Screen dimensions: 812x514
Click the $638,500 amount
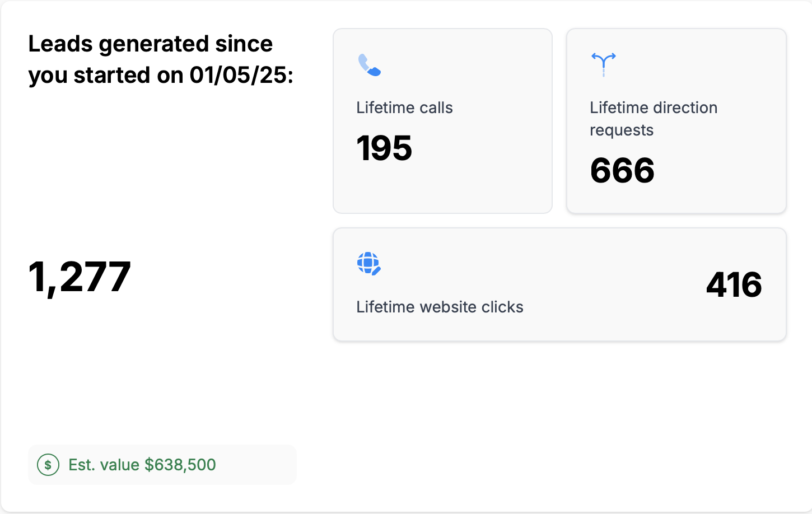pos(180,465)
